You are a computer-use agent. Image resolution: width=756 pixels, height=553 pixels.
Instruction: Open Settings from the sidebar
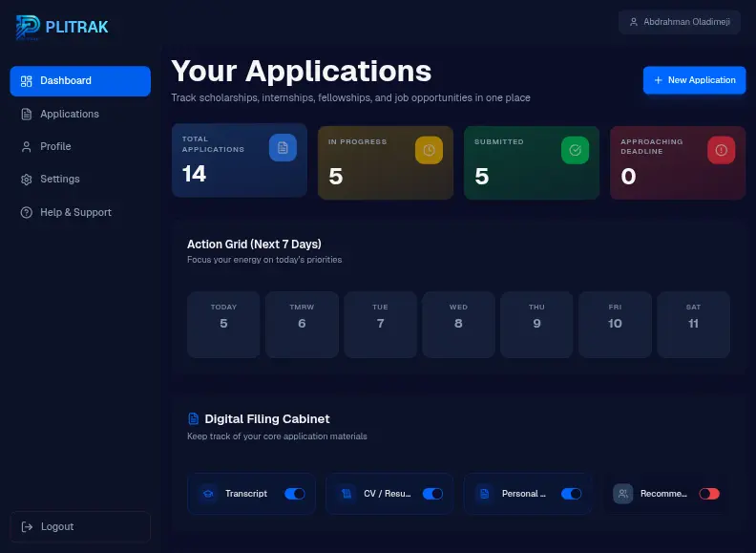point(80,180)
